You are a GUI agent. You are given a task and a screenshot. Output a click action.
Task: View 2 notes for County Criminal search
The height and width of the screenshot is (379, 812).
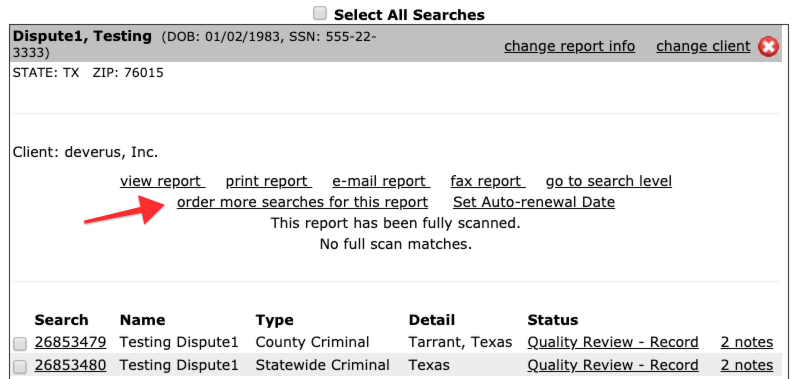(x=747, y=342)
